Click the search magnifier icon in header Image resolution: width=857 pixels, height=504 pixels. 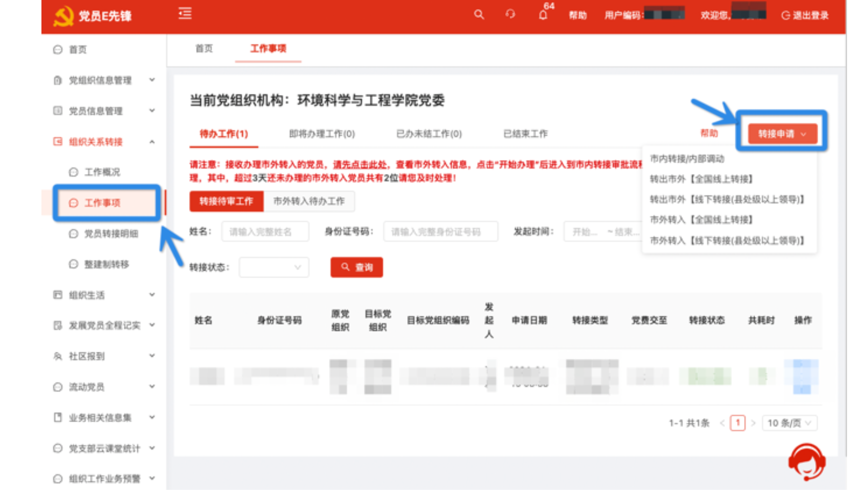click(x=479, y=15)
